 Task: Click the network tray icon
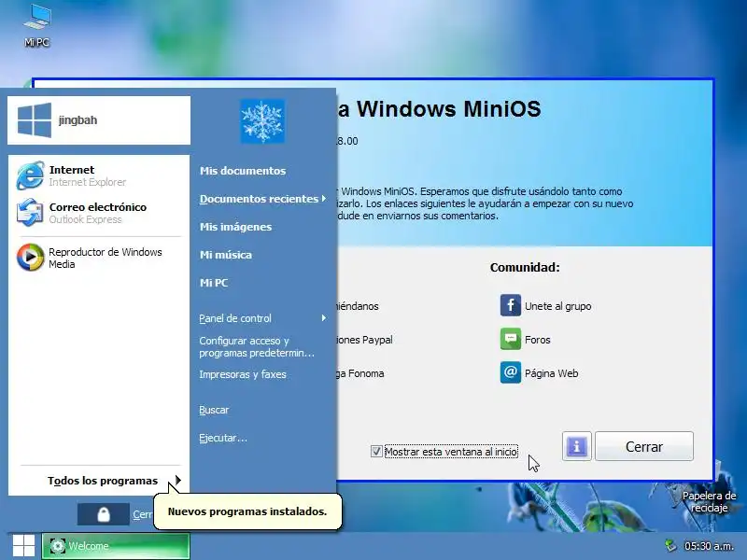[x=670, y=546]
